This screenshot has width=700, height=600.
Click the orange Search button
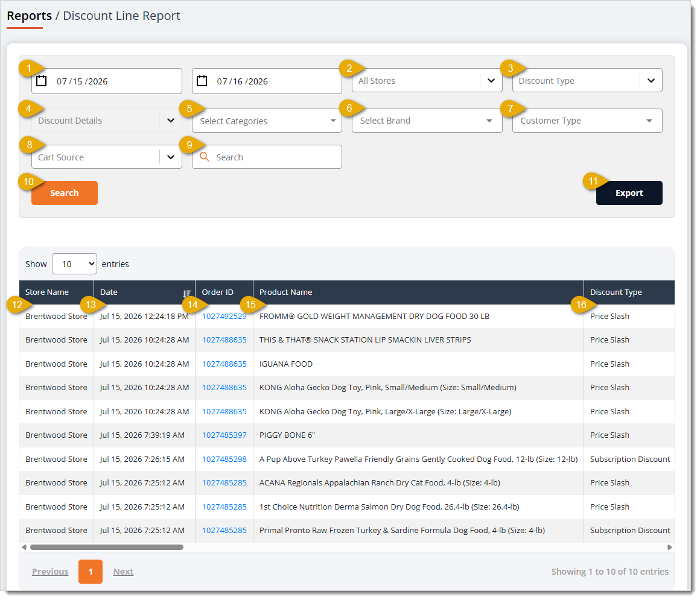coord(65,193)
